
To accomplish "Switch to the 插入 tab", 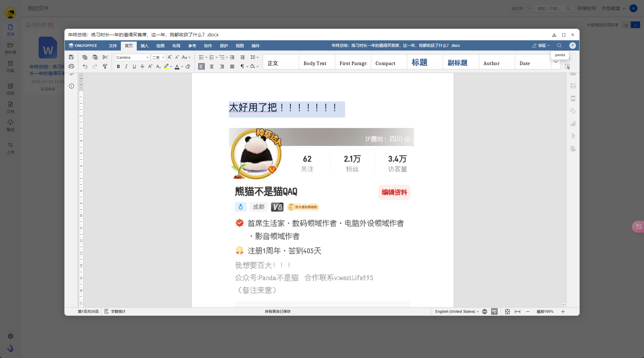I will 145,46.
